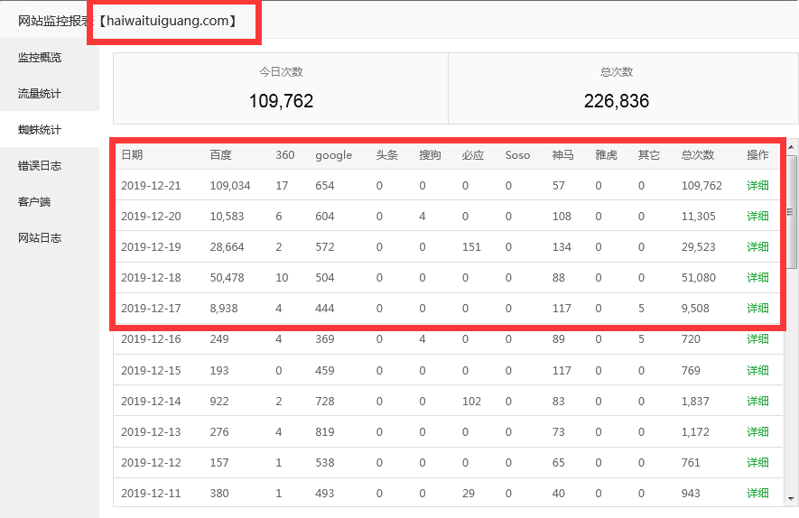799x518 pixels.
Task: Open the 监控概览 sidebar menu
Action: [x=40, y=57]
